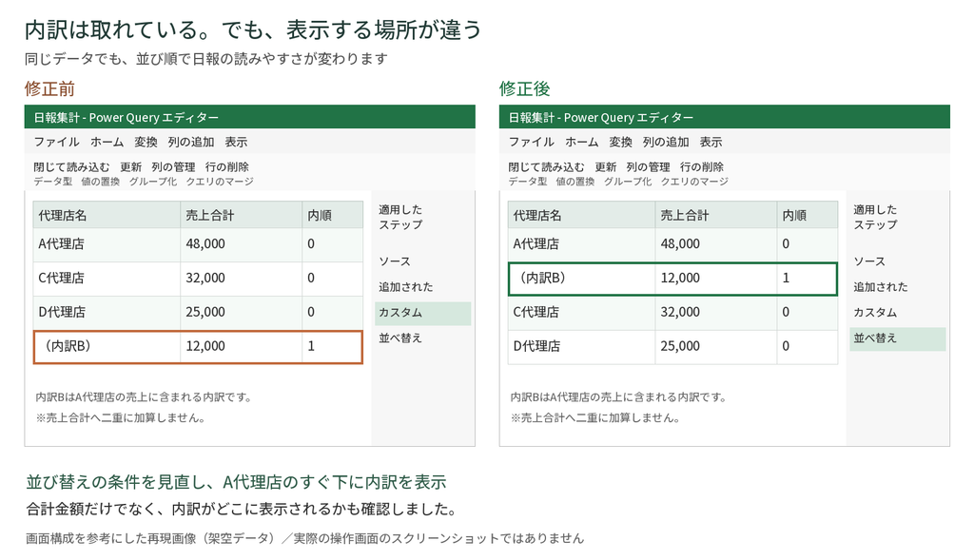
Task: Click 閉じて読み込む in 修正後 ribbon
Action: (x=546, y=167)
